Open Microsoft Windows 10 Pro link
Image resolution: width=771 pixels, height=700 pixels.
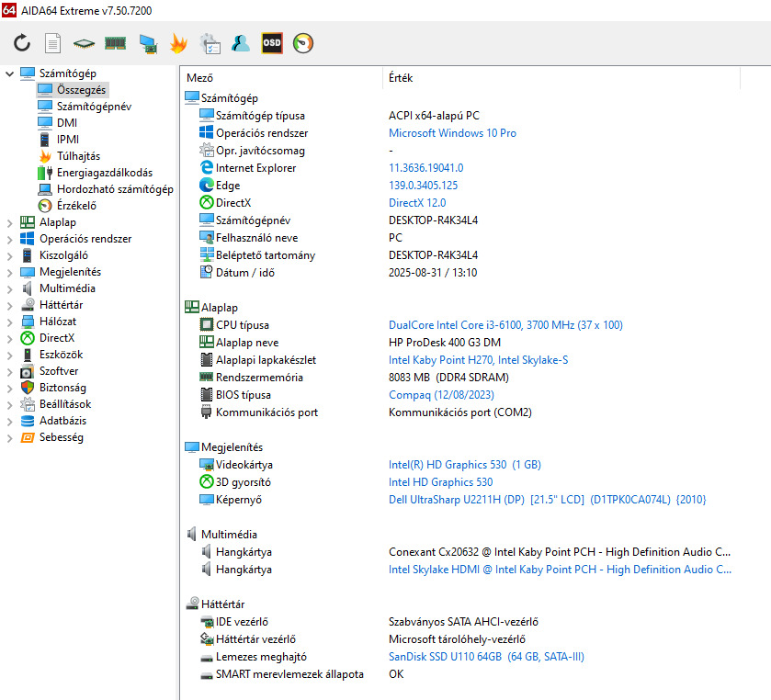click(452, 133)
